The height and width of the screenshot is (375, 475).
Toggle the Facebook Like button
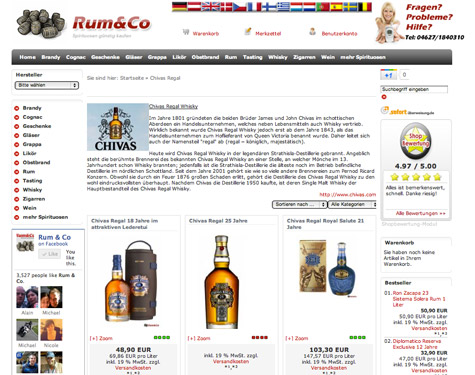pyautogui.click(x=49, y=254)
